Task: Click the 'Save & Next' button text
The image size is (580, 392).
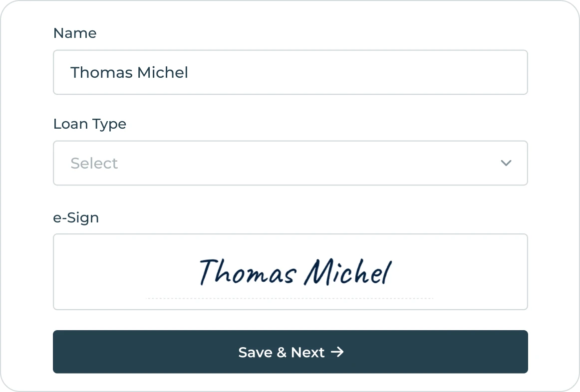Action: 282,352
